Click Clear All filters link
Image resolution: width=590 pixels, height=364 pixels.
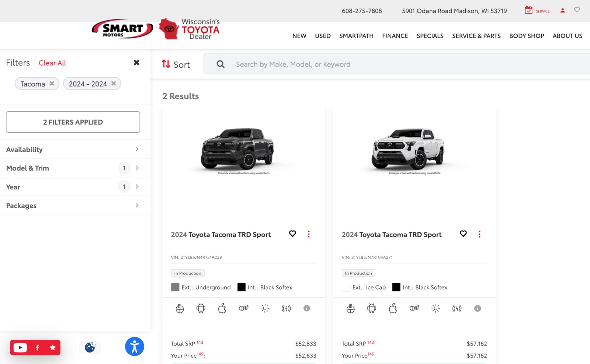point(52,63)
